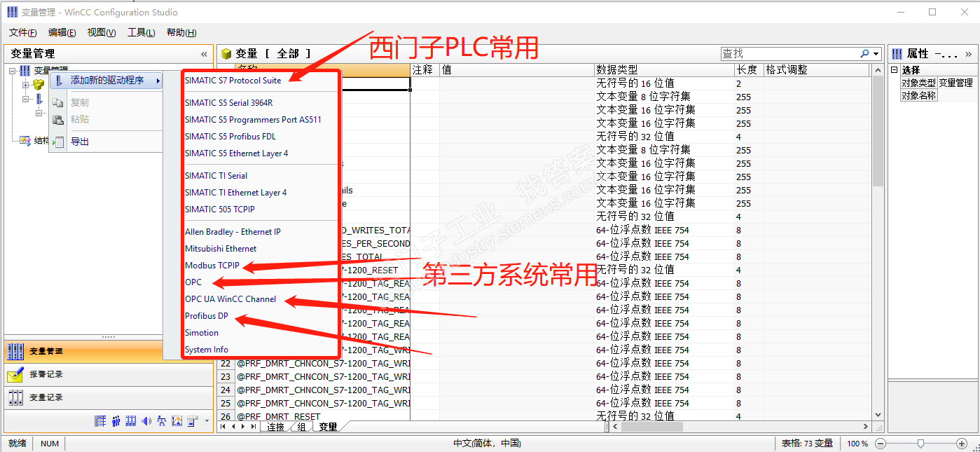Collapse the 变量管理 tree root node

tap(12, 70)
